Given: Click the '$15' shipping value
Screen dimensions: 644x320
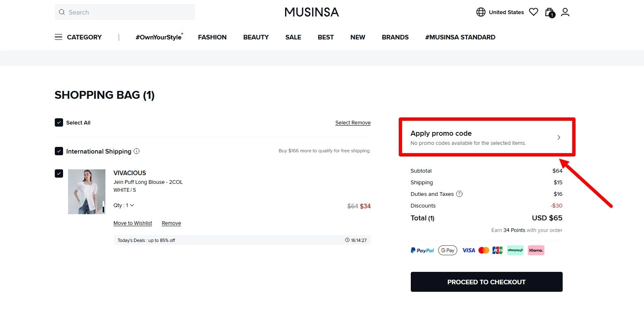Looking at the screenshot, I should (x=558, y=182).
